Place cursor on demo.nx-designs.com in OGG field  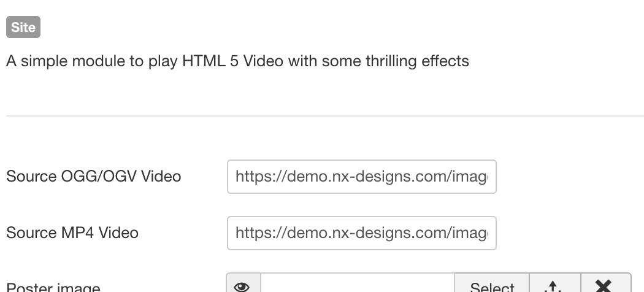click(x=349, y=177)
